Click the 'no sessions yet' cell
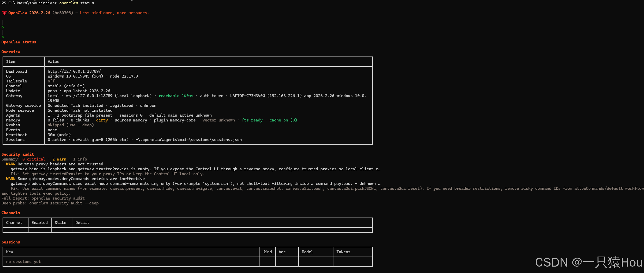This screenshot has height=273, width=644. (x=23, y=262)
